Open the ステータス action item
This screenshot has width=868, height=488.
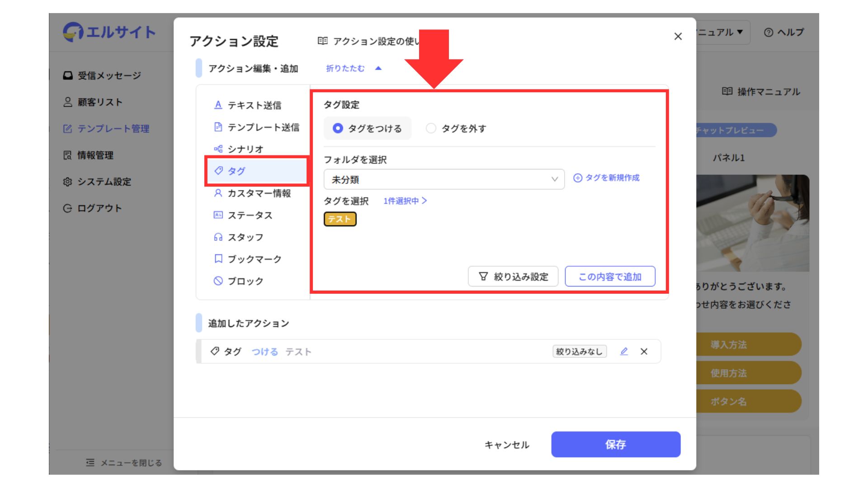tap(250, 216)
